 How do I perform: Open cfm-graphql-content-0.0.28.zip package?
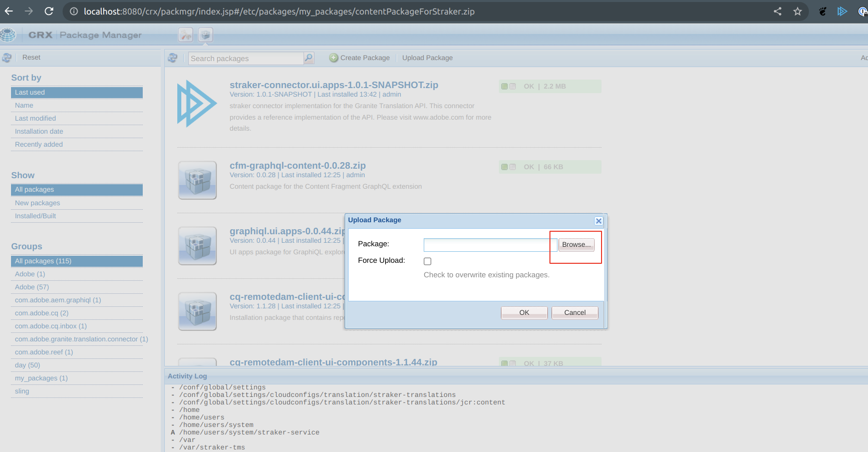[298, 166]
